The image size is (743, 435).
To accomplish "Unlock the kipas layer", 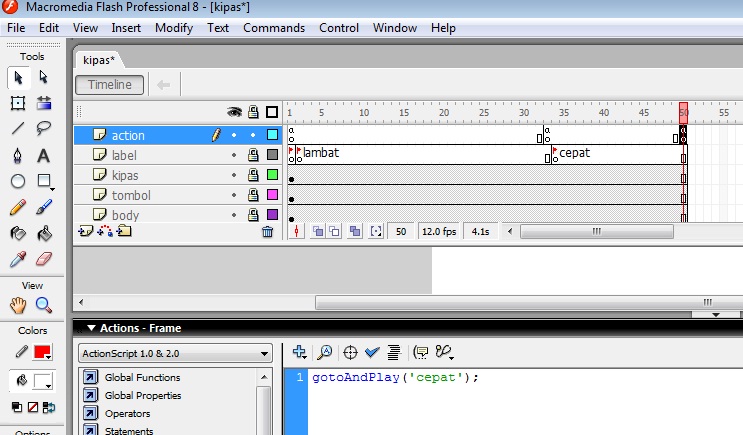I will 254,175.
